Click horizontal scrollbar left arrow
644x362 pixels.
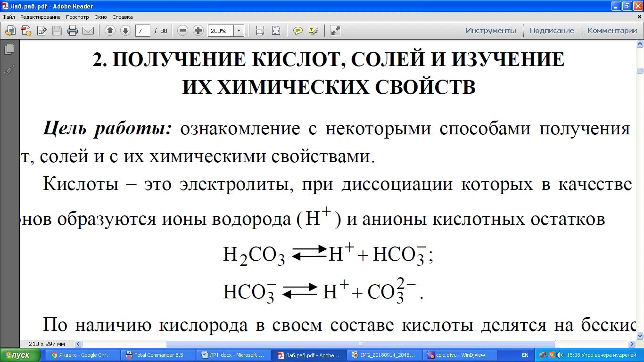pyautogui.click(x=78, y=344)
